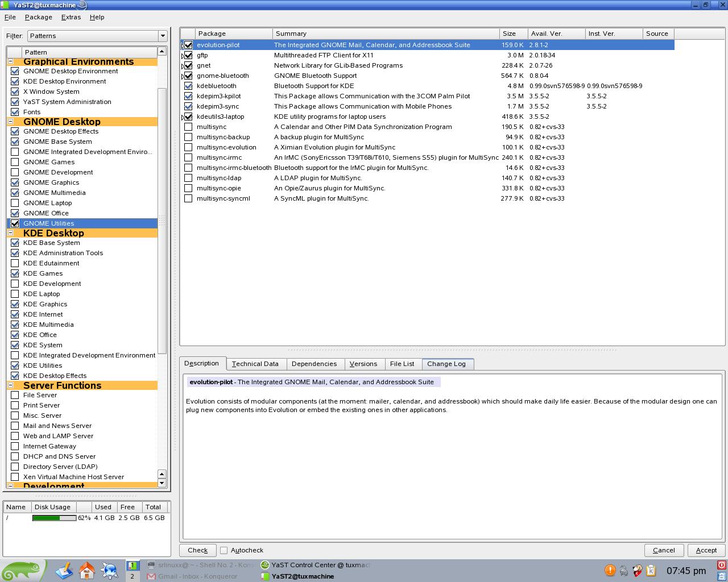Enable the Autocheck checkbox
This screenshot has height=582, width=728.
224,550
